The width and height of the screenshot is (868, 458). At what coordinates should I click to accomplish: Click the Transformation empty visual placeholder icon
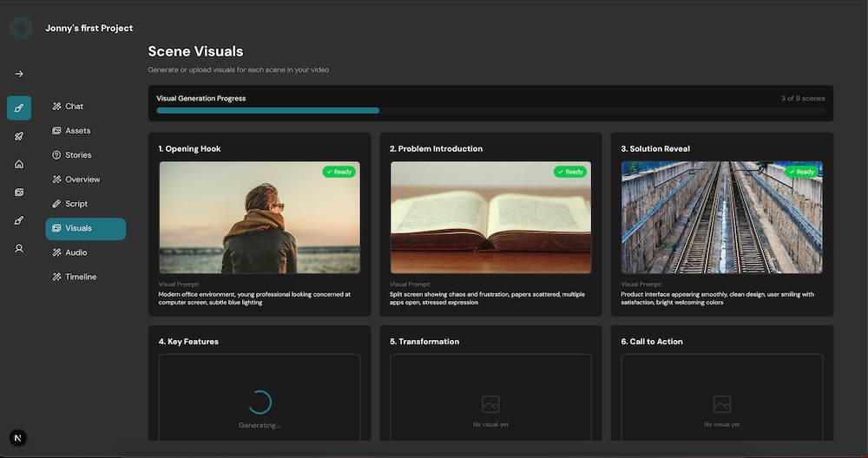pyautogui.click(x=490, y=404)
